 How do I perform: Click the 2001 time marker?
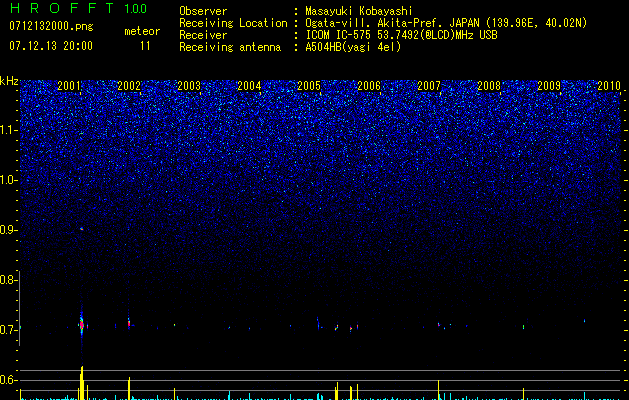pos(69,86)
